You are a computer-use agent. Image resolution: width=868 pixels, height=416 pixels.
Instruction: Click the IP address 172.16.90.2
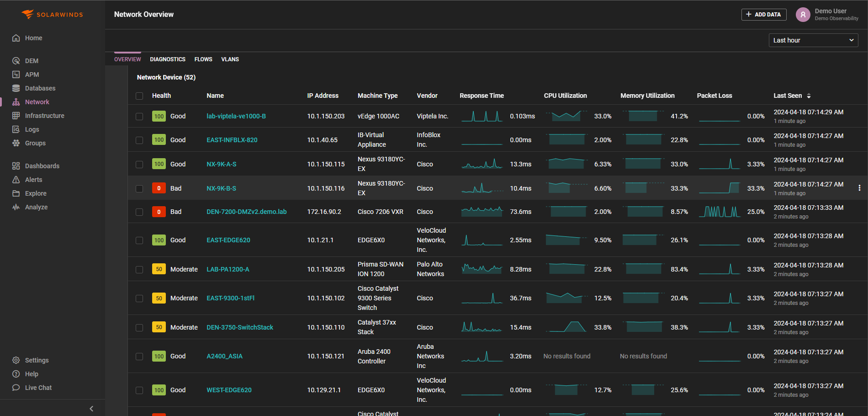(324, 212)
